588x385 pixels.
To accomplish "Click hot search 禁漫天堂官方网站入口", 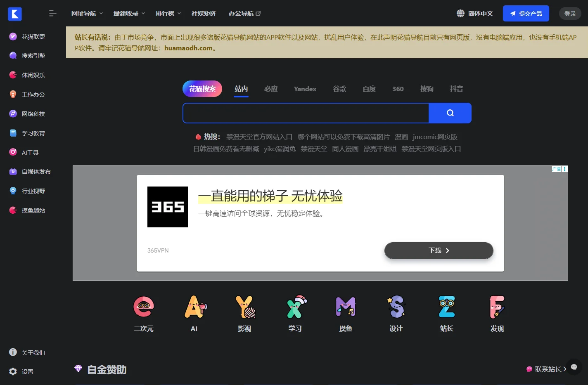I will point(259,137).
